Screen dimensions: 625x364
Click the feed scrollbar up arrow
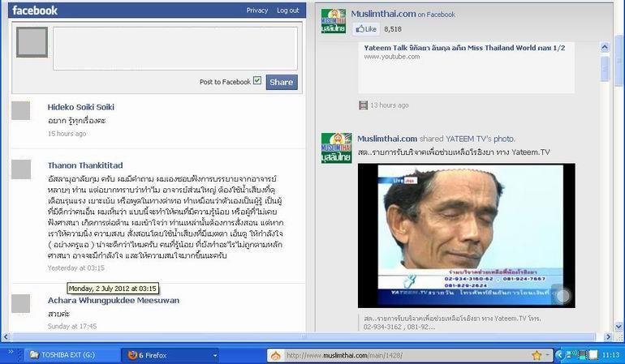click(x=605, y=47)
